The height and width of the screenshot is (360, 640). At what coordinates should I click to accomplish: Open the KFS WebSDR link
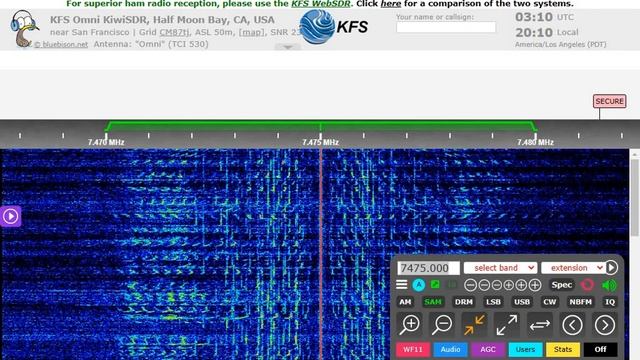pos(321,4)
